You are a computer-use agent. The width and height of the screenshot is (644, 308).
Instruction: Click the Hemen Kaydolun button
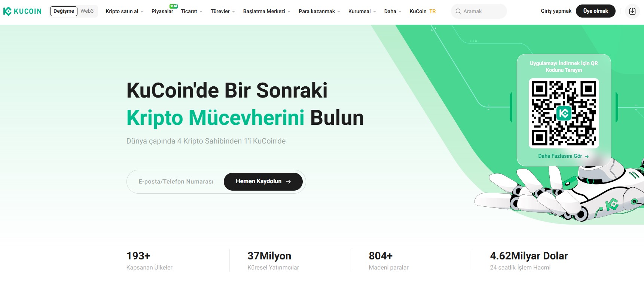(263, 182)
